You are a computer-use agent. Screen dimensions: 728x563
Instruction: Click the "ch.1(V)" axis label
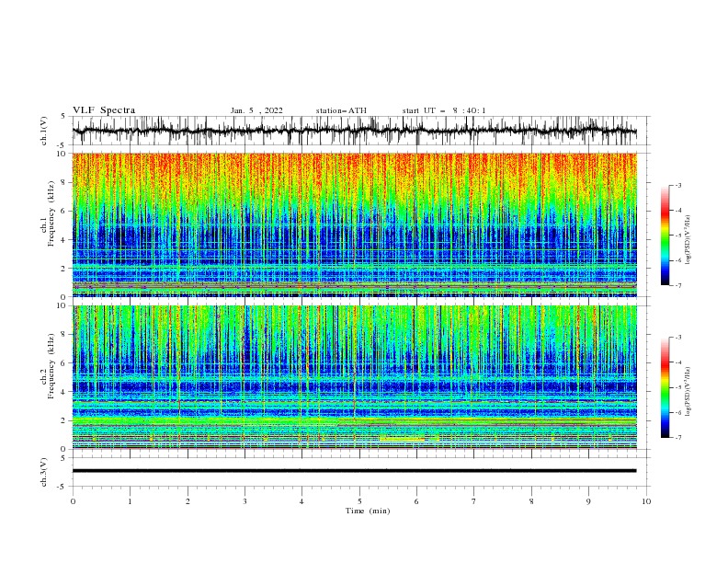(44, 131)
